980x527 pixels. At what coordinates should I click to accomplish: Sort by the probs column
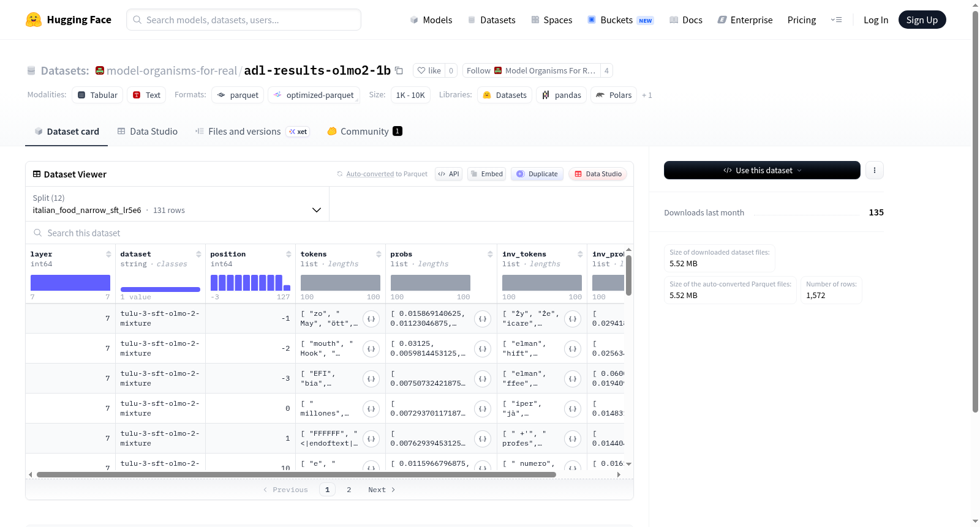[490, 254]
